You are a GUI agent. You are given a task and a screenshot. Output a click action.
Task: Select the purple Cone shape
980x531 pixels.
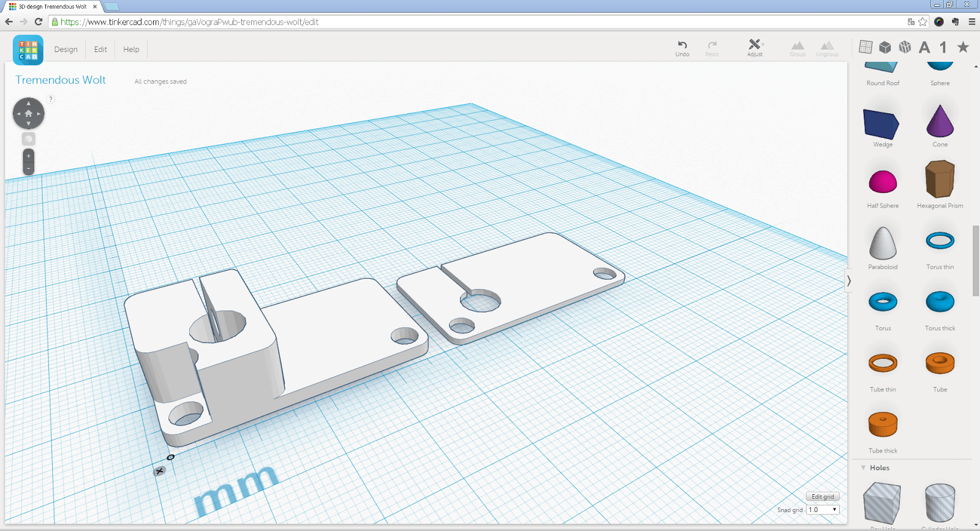(x=940, y=121)
